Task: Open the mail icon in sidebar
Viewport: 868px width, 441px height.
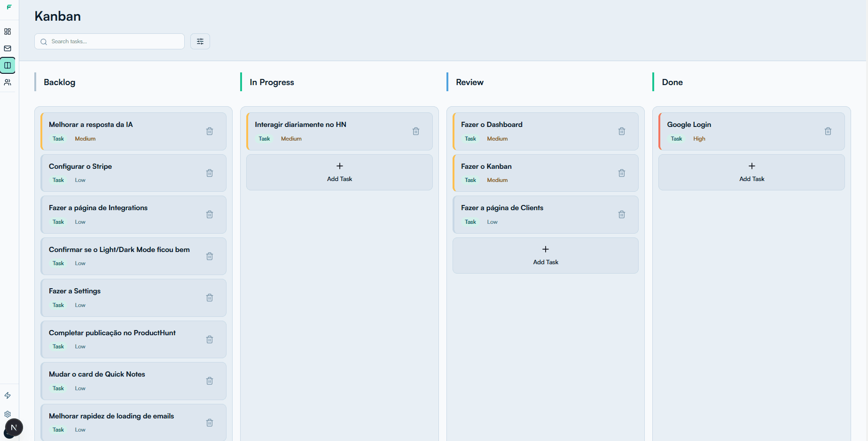Action: [8, 48]
